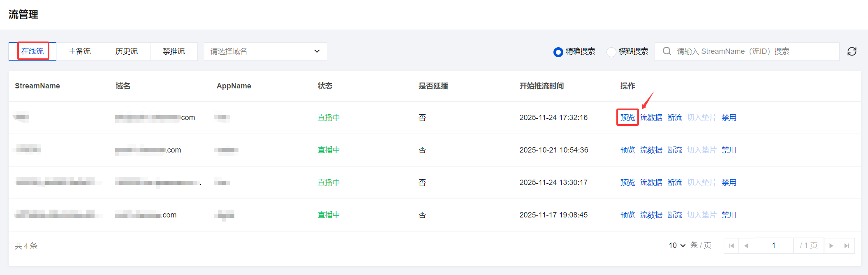Click the refresh icon beside search box
868x275 pixels.
(852, 51)
